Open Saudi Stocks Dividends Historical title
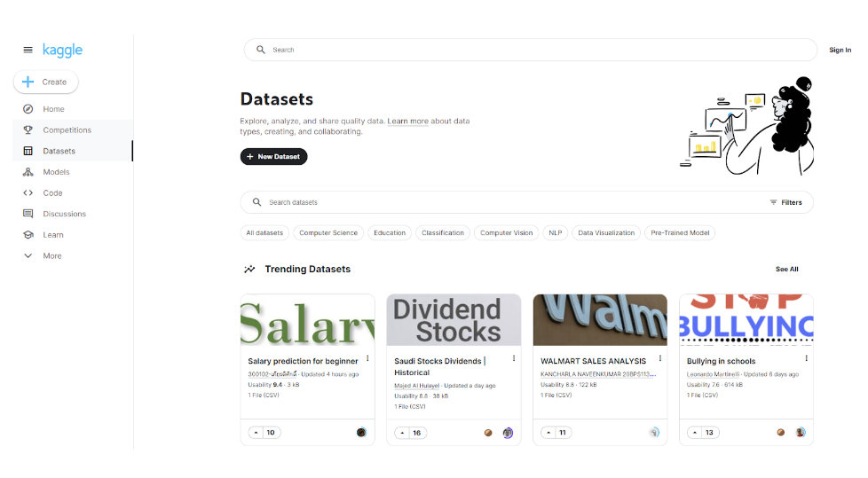Image resolution: width=868 pixels, height=478 pixels. click(x=439, y=367)
